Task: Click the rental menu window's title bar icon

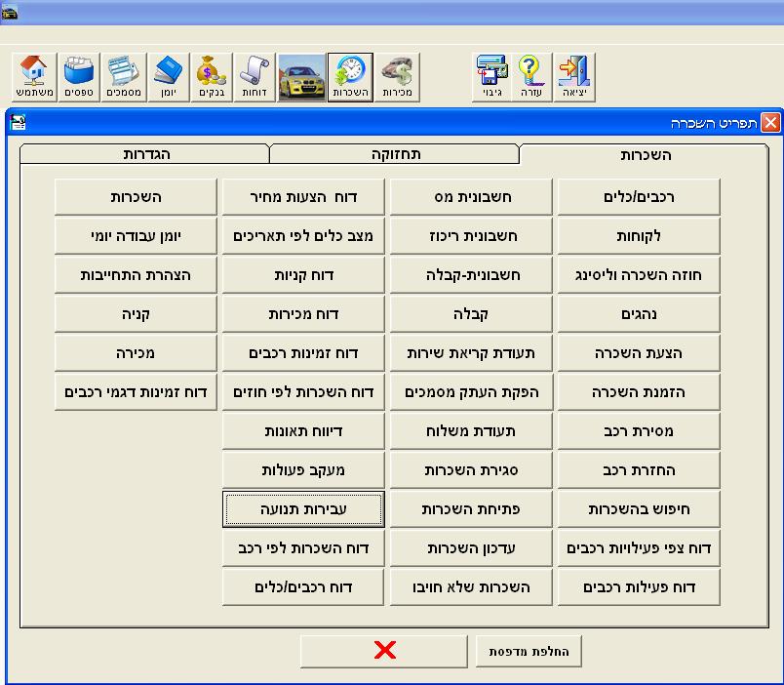Action: click(x=18, y=123)
